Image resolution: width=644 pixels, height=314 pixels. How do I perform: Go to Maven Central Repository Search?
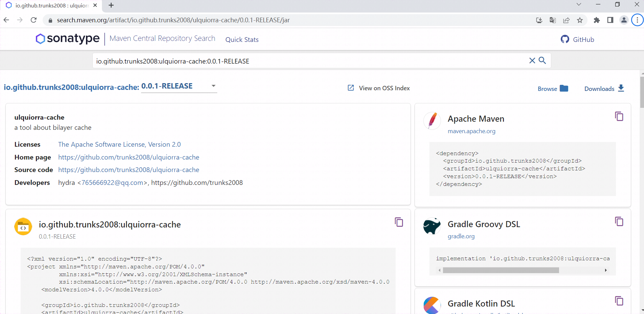[x=162, y=39]
